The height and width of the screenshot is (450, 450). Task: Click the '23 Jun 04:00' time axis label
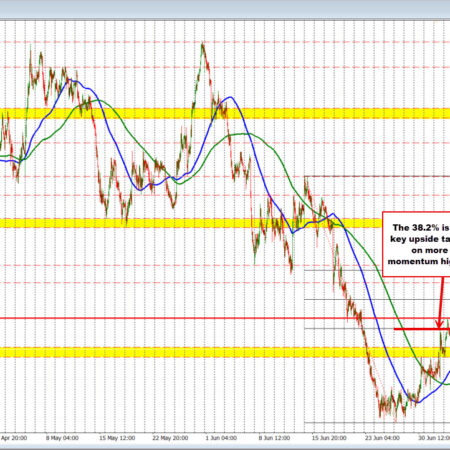(x=382, y=438)
